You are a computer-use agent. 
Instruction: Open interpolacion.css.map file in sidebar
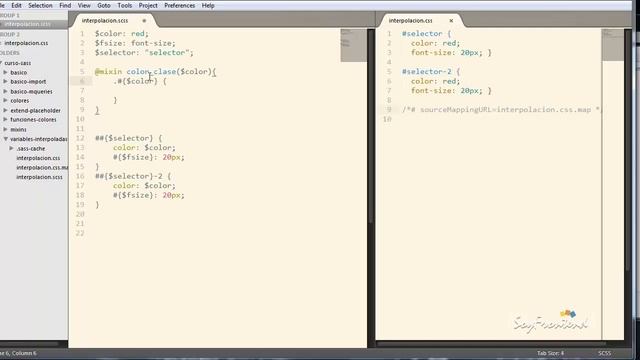[x=42, y=168]
